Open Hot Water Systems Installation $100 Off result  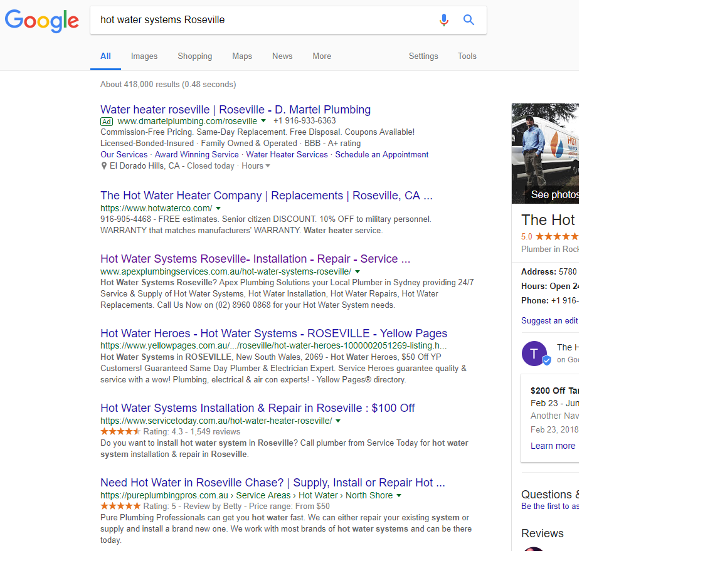coord(258,408)
